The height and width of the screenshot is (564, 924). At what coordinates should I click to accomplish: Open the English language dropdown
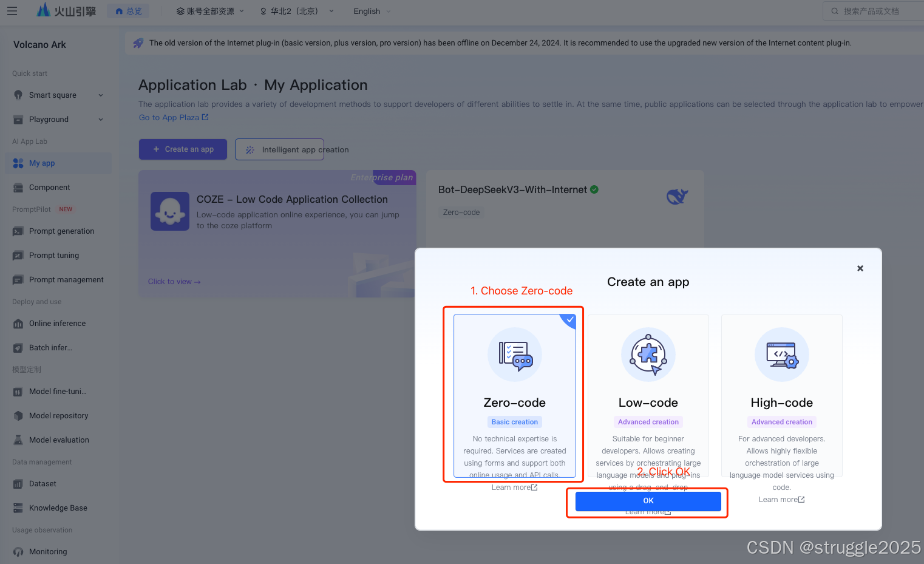372,11
